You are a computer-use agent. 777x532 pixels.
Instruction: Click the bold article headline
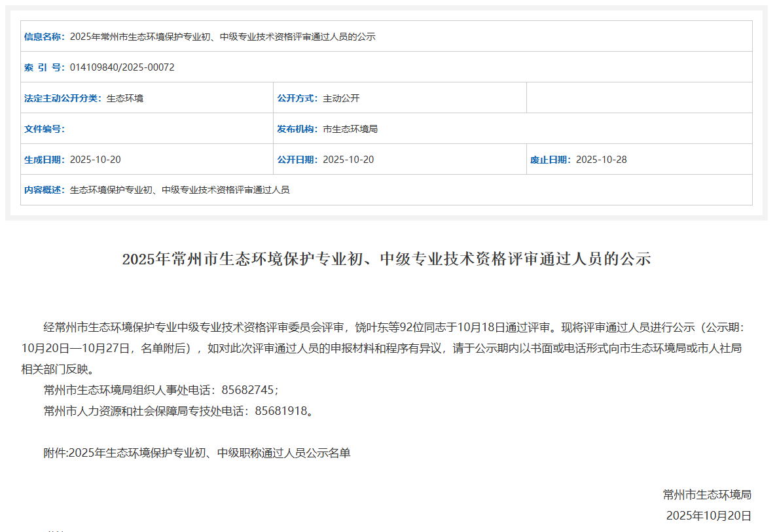386,258
